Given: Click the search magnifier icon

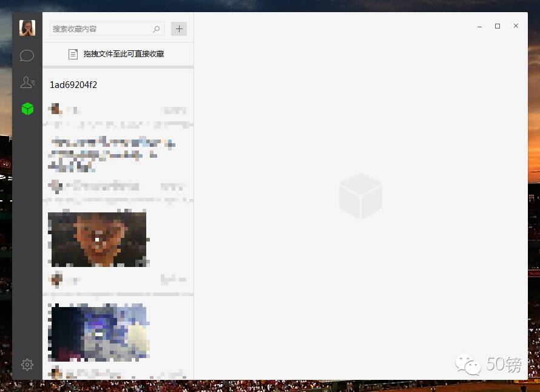Looking at the screenshot, I should pos(157,29).
